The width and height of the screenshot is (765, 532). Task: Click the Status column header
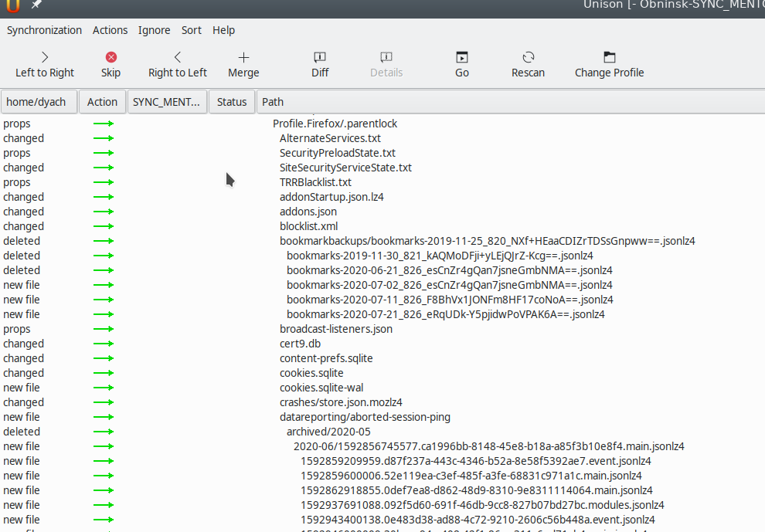[232, 102]
